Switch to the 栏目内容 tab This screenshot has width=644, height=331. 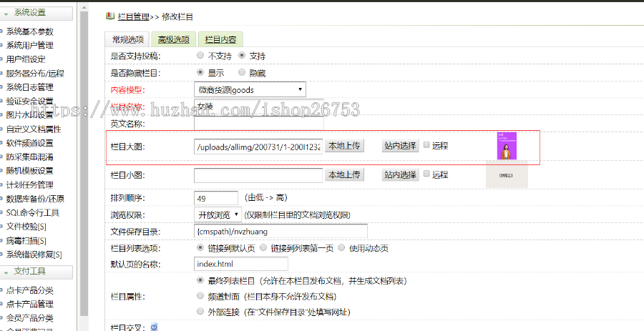pyautogui.click(x=220, y=39)
